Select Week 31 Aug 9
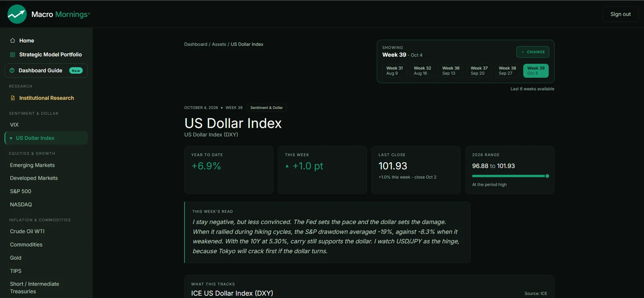The width and height of the screenshot is (644, 298). point(394,71)
